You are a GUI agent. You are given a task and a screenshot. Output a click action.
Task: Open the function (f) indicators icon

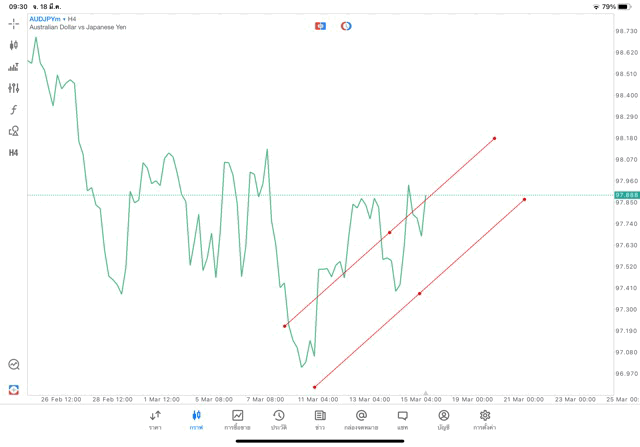(14, 110)
